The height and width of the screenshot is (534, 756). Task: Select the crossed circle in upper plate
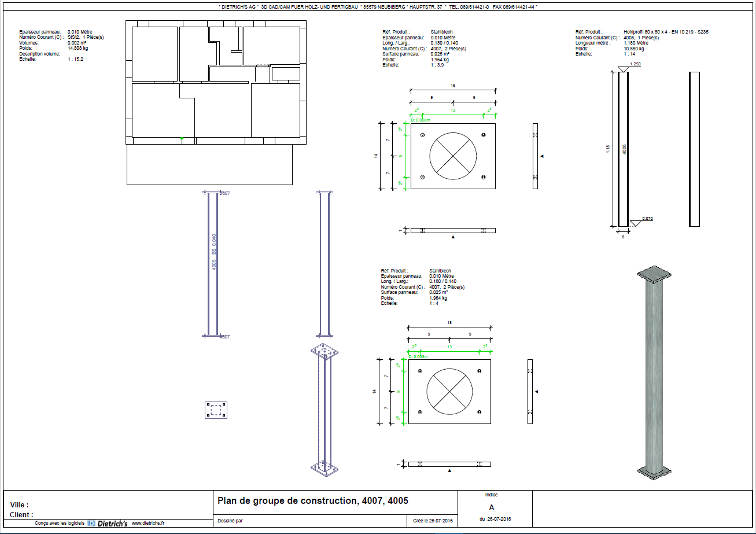[453, 156]
